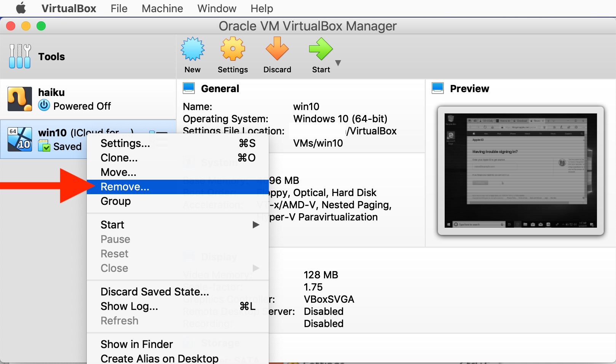Click the win10 preview thumbnail

pyautogui.click(x=520, y=171)
